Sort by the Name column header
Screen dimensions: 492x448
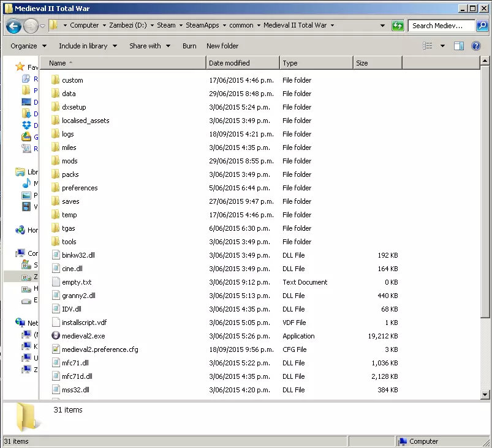click(123, 63)
